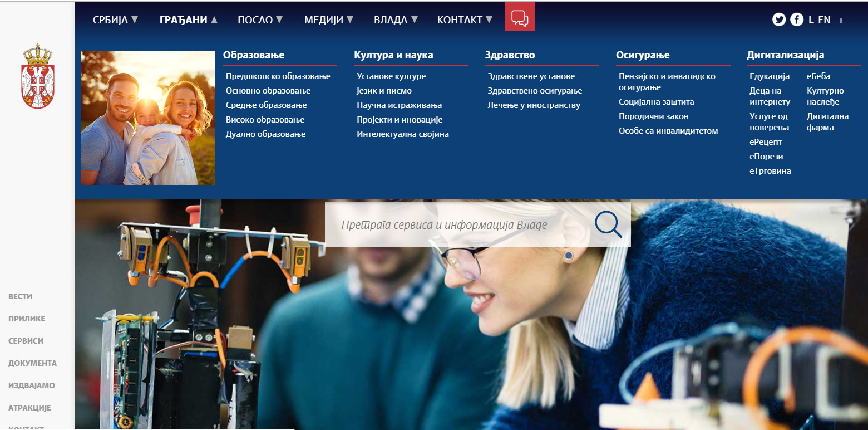Open the Култура и наука heading

[x=393, y=55]
